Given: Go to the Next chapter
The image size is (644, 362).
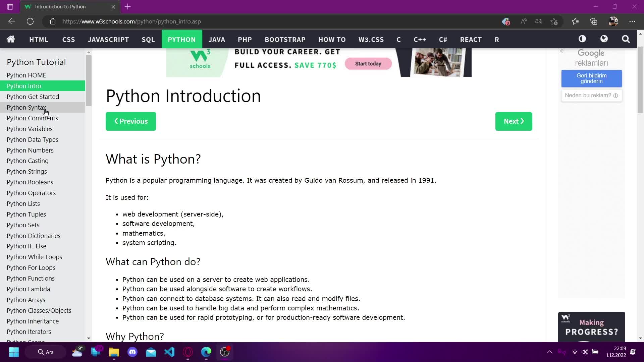Looking at the screenshot, I should [514, 121].
